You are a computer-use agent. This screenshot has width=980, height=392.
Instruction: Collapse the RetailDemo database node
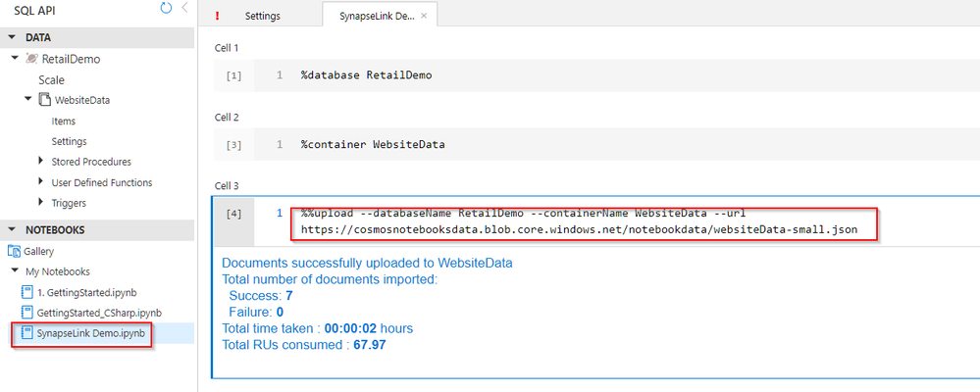click(x=15, y=58)
